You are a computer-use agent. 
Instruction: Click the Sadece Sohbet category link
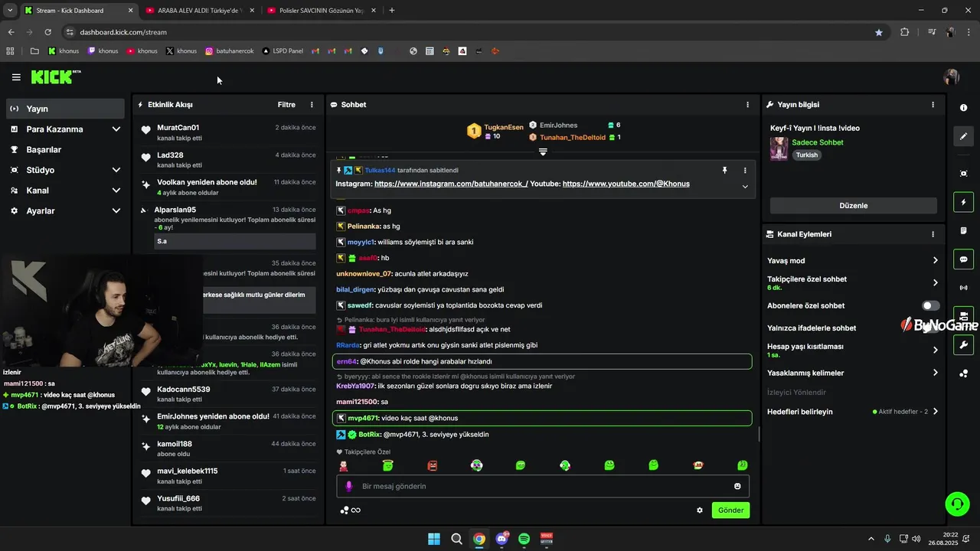point(818,142)
